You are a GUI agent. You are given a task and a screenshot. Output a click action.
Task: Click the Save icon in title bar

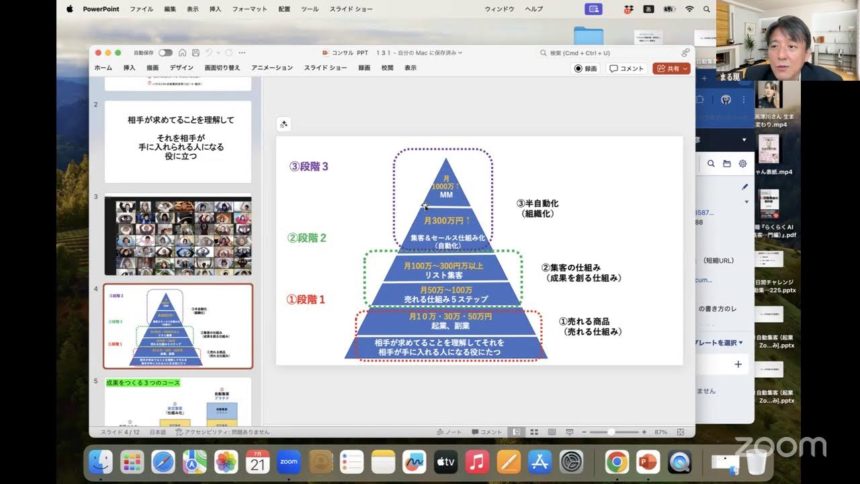click(x=197, y=53)
